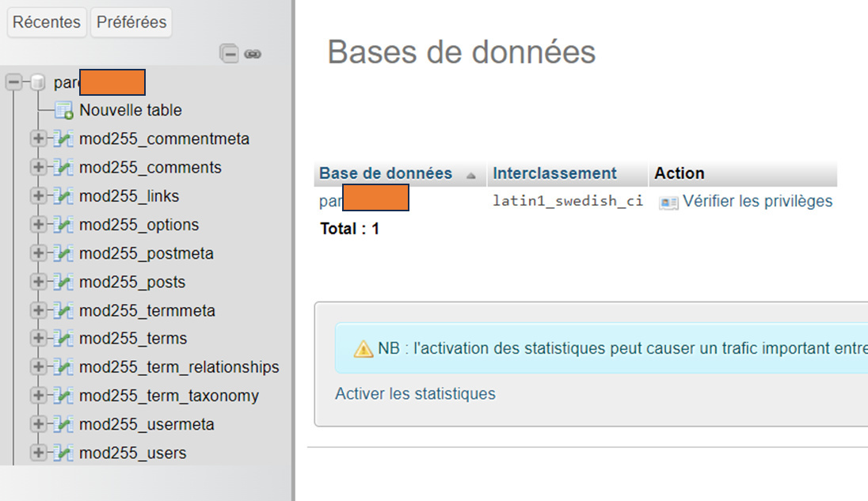Open Vérifier les privilèges link
This screenshot has height=501, width=868.
[757, 201]
